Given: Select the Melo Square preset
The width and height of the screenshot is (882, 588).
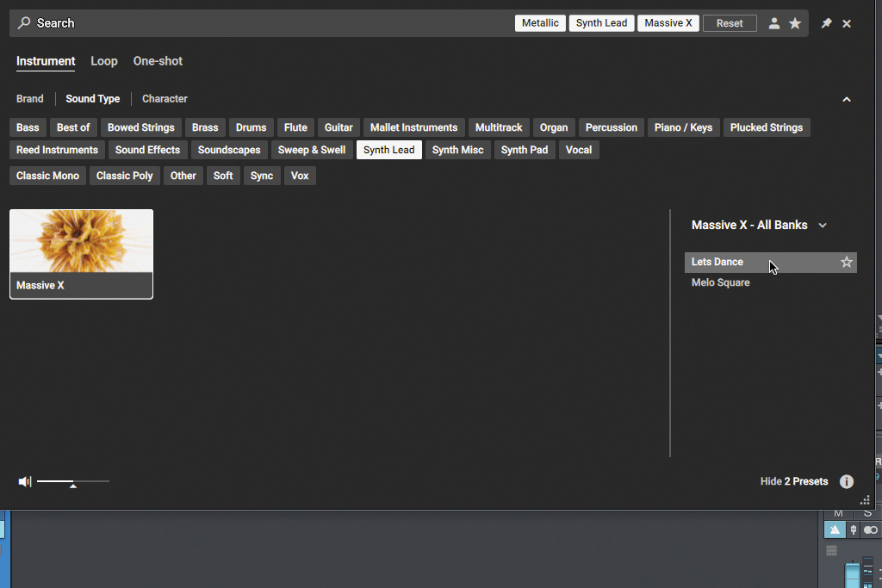Looking at the screenshot, I should (770, 282).
